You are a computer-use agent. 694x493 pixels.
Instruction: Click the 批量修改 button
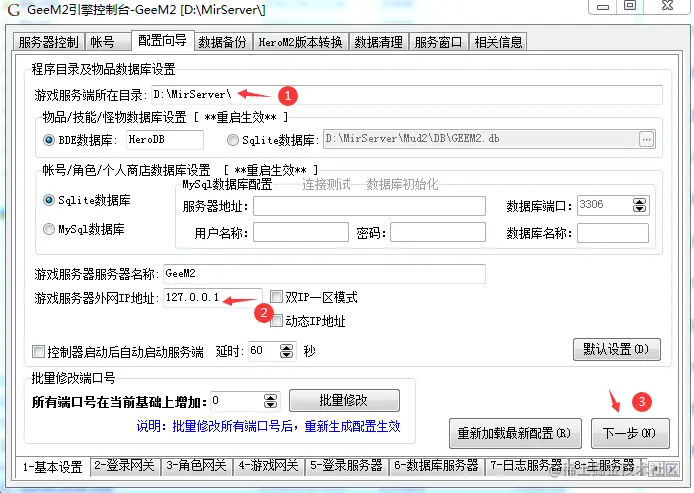pyautogui.click(x=344, y=401)
